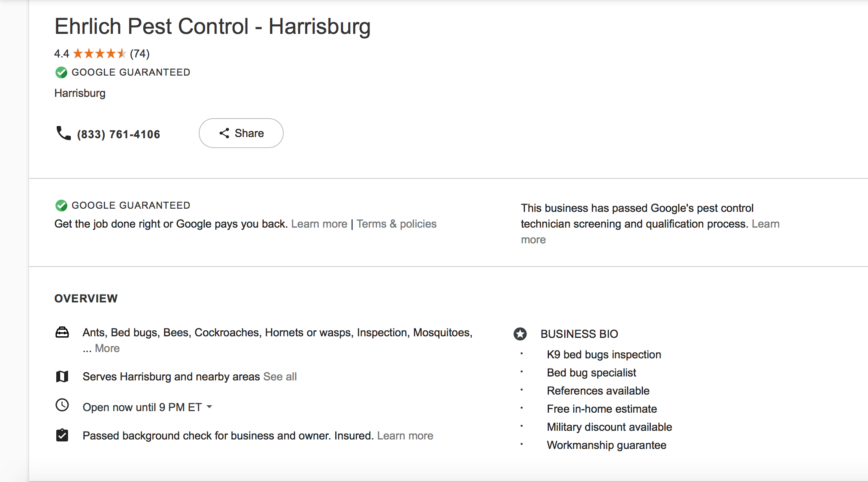
Task: Click the Share button
Action: point(241,133)
